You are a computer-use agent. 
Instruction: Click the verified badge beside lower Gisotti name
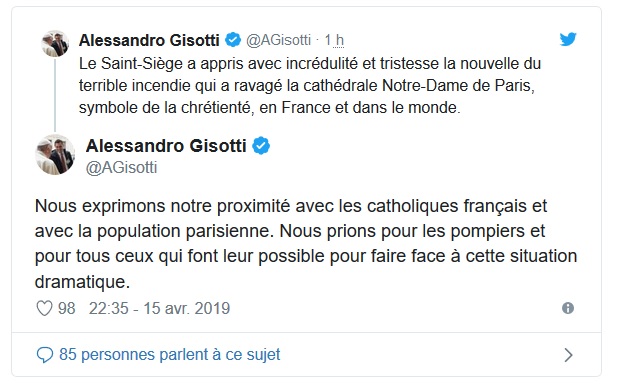261,146
